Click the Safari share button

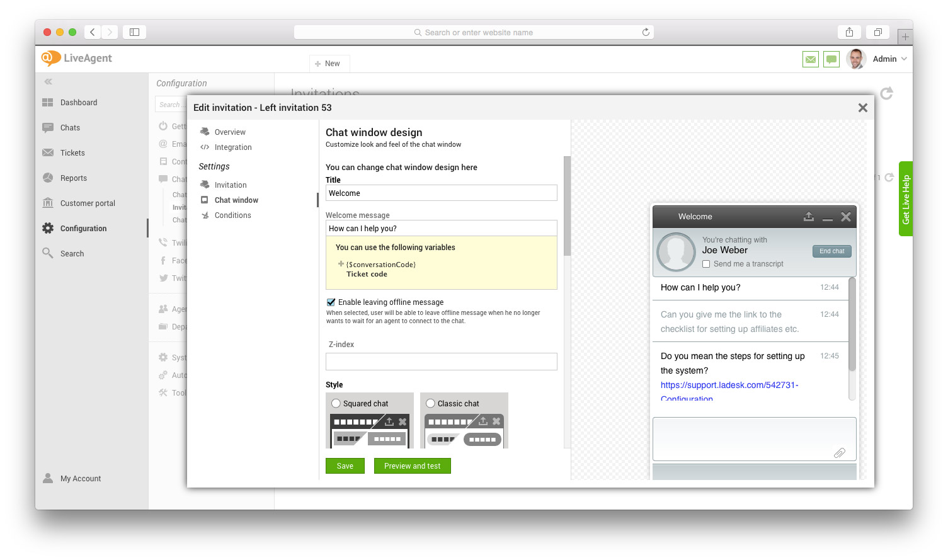849,32
